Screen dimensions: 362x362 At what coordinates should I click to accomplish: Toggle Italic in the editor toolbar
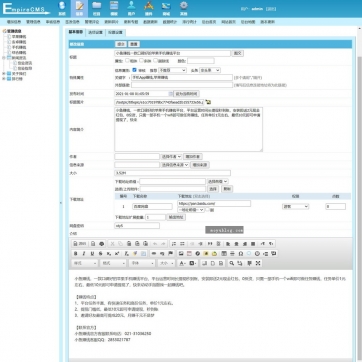click(84, 254)
